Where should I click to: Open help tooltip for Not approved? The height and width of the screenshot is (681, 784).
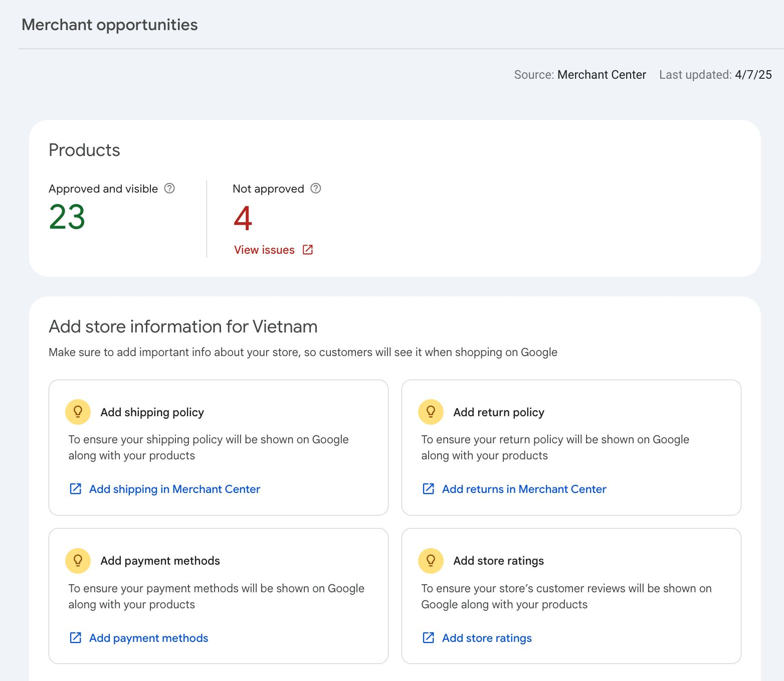pyautogui.click(x=316, y=189)
